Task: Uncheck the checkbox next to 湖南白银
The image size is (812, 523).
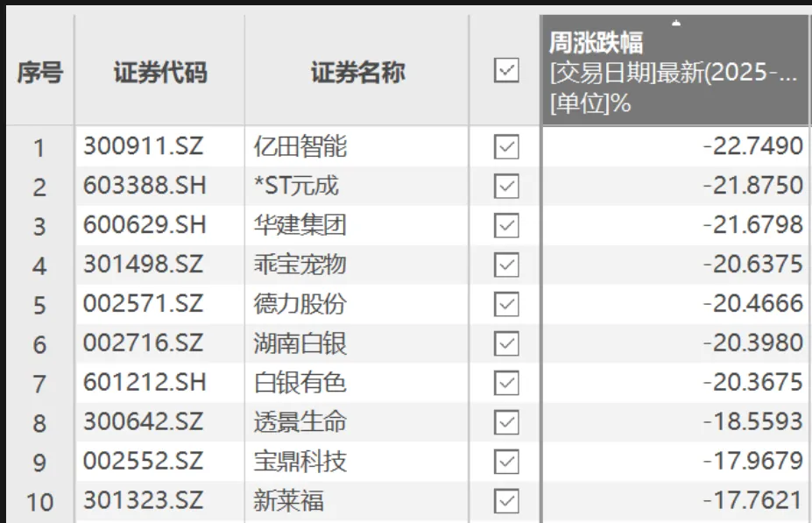Action: [x=505, y=343]
